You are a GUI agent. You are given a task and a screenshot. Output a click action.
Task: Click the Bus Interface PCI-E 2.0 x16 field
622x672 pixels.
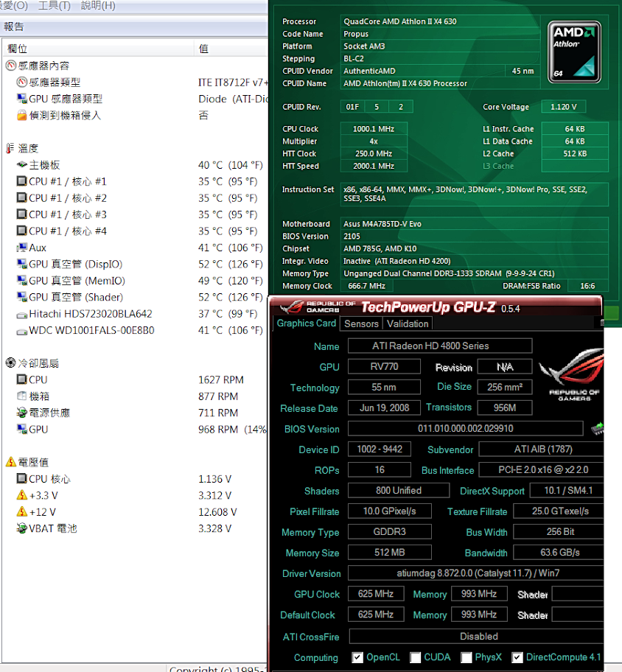click(x=541, y=469)
